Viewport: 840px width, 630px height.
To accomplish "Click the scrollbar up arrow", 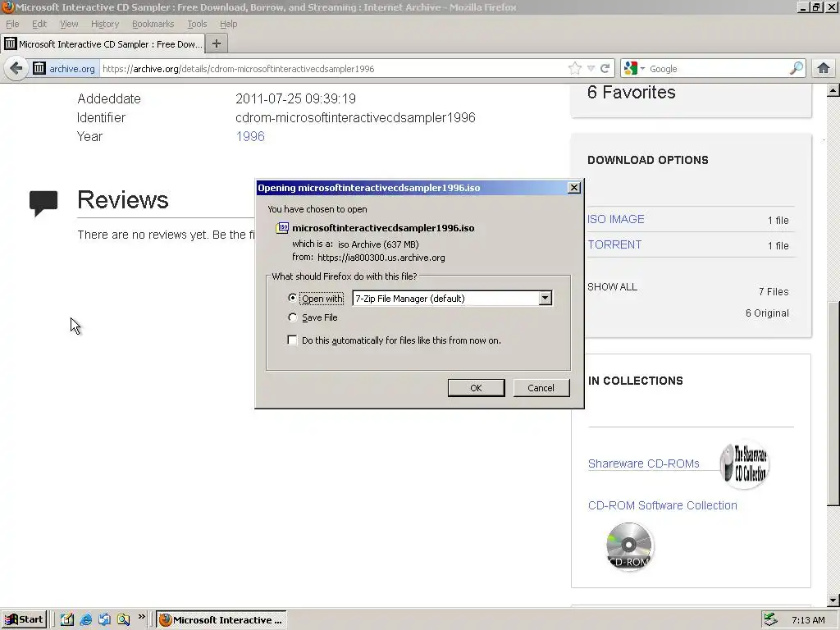I will click(833, 90).
